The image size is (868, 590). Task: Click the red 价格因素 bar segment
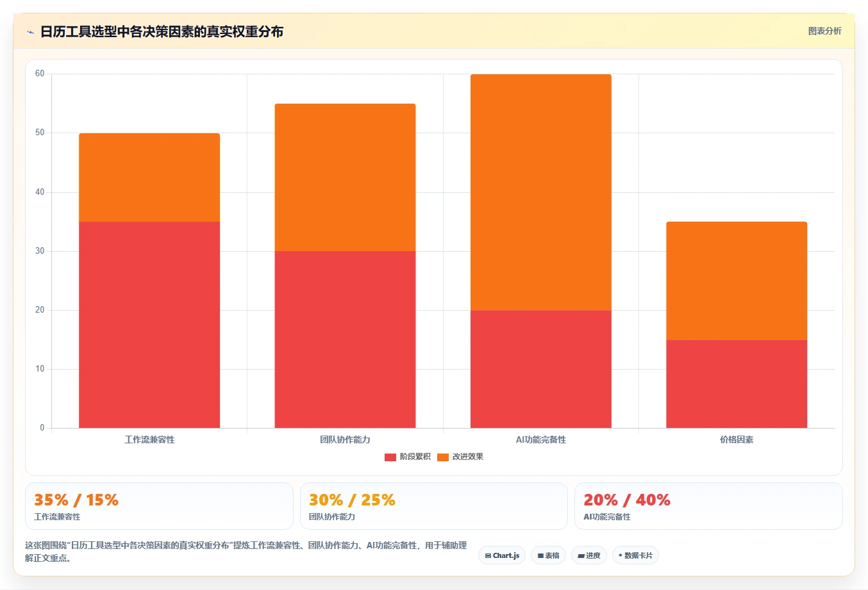point(737,384)
